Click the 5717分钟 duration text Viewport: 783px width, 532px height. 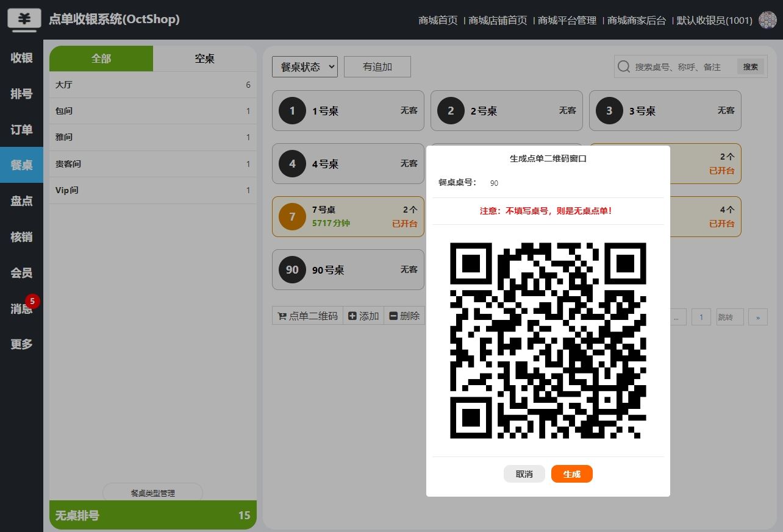[x=331, y=223]
